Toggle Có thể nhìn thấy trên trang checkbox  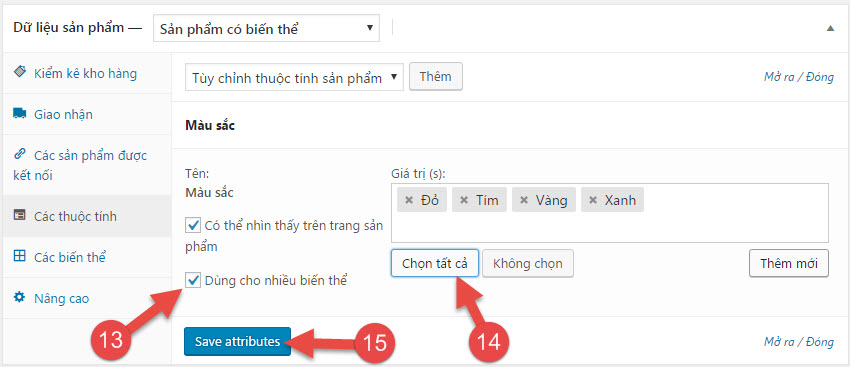[192, 224]
